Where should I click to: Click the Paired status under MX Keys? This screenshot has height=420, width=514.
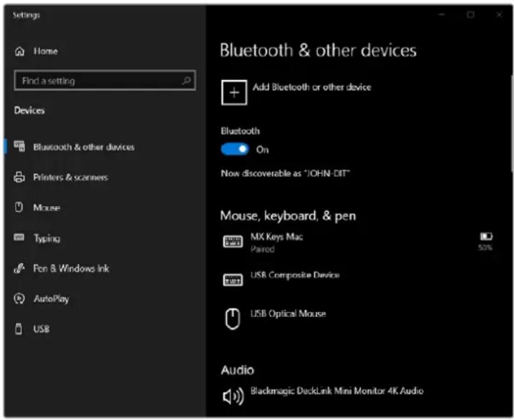click(262, 249)
